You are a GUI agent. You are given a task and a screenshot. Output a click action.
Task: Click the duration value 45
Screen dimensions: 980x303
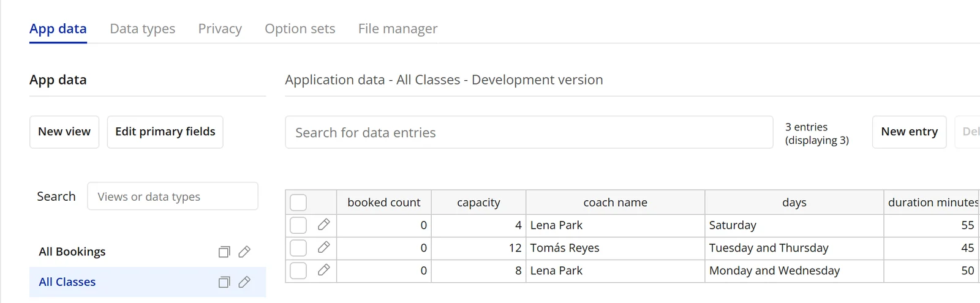[x=932, y=248]
